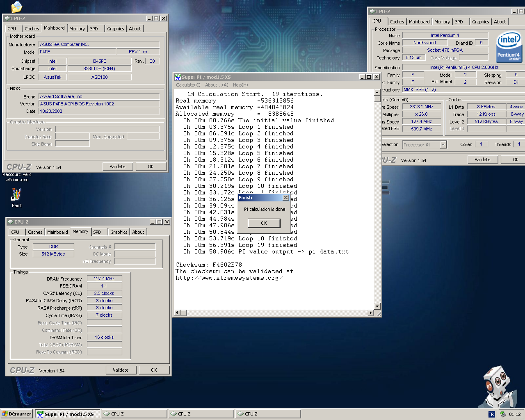Image resolution: width=525 pixels, height=420 pixels.
Task: Select About tab in Mainboard CPU-Z window
Action: [135, 29]
